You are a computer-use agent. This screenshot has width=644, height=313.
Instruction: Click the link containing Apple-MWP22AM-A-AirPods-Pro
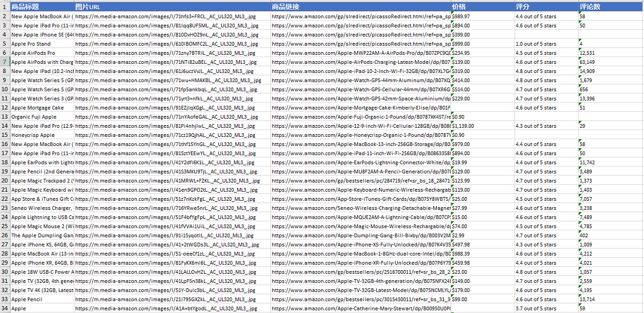[361, 53]
